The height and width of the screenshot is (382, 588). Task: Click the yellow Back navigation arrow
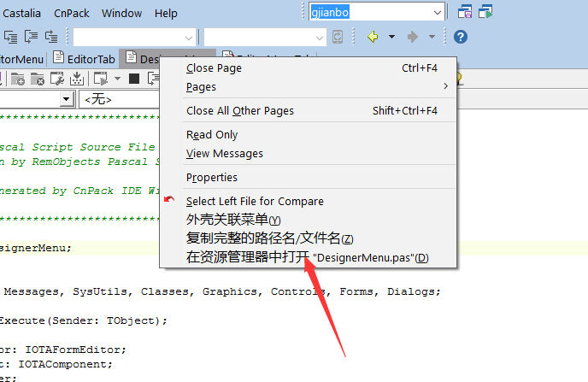[x=372, y=37]
